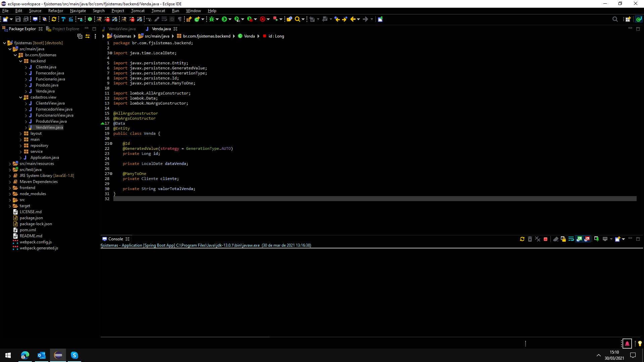Click Collapse All in Package Explorer
The width and height of the screenshot is (644, 362).
(80, 36)
